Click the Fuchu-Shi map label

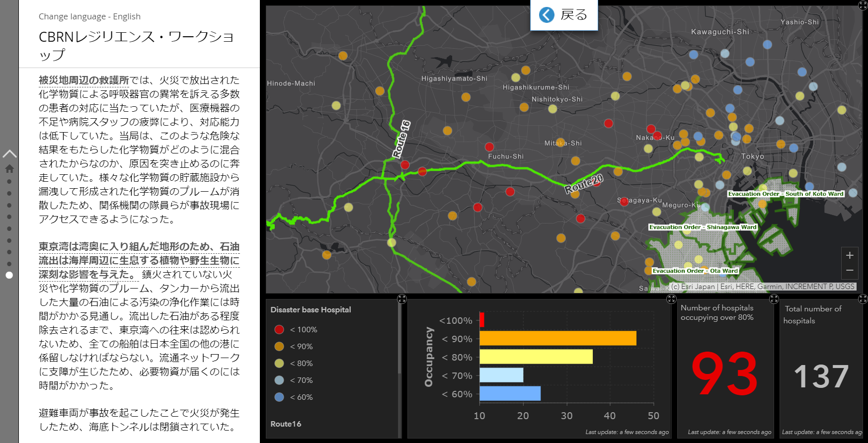tap(506, 156)
